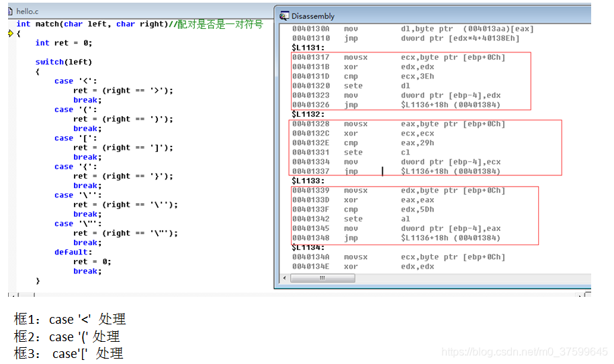Click the hello.c window title text

coord(28,11)
